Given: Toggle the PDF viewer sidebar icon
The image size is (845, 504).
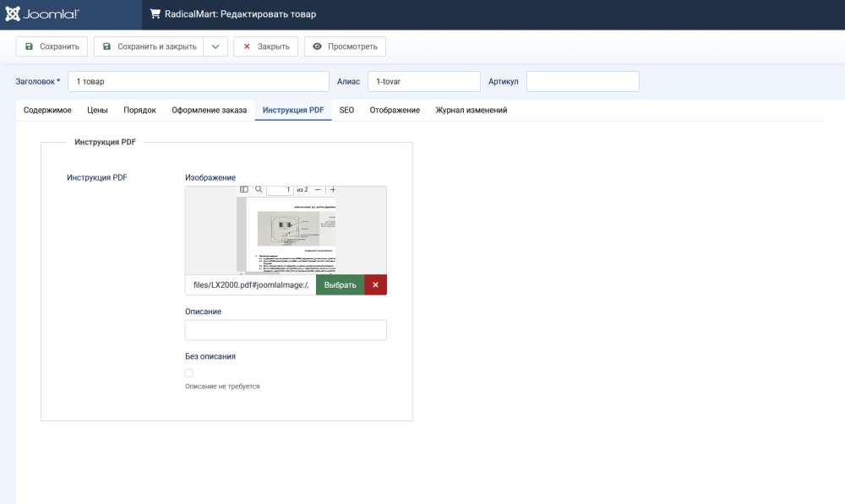Looking at the screenshot, I should click(x=244, y=190).
